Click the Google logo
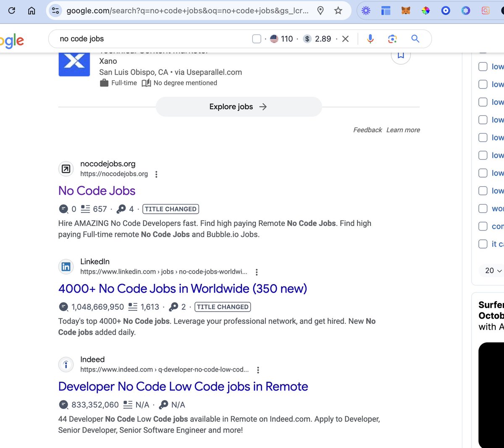The height and width of the screenshot is (448, 504). [x=12, y=41]
